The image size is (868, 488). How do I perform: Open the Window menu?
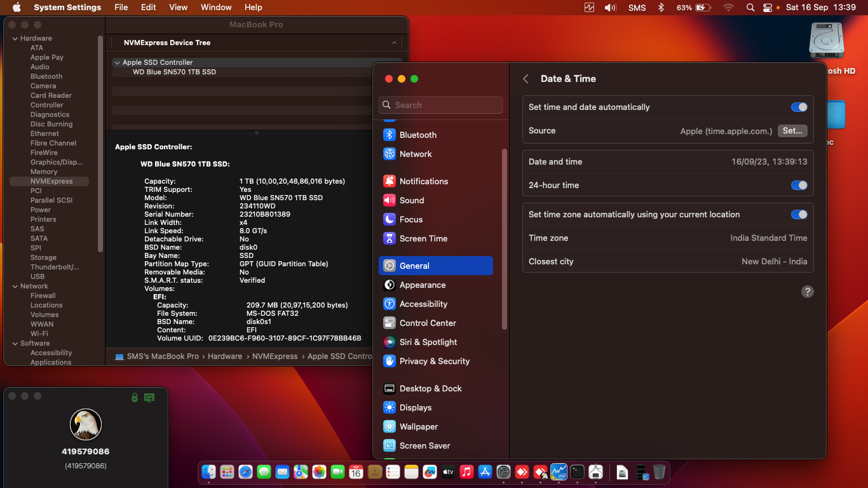click(x=216, y=8)
